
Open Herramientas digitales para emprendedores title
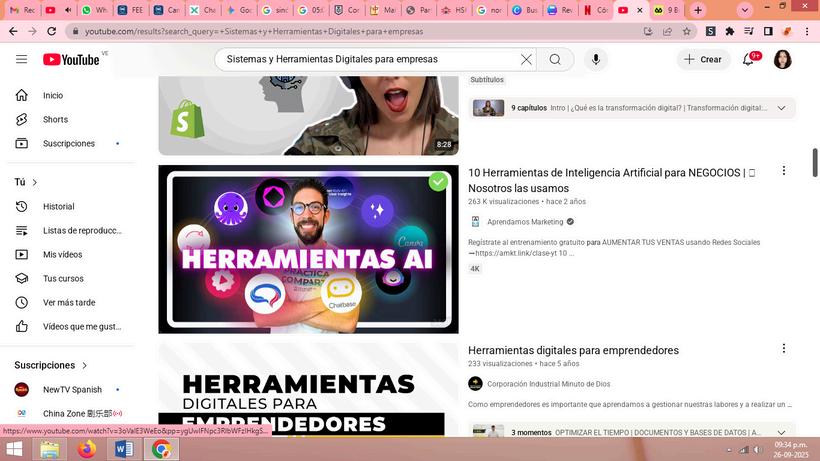(573, 350)
